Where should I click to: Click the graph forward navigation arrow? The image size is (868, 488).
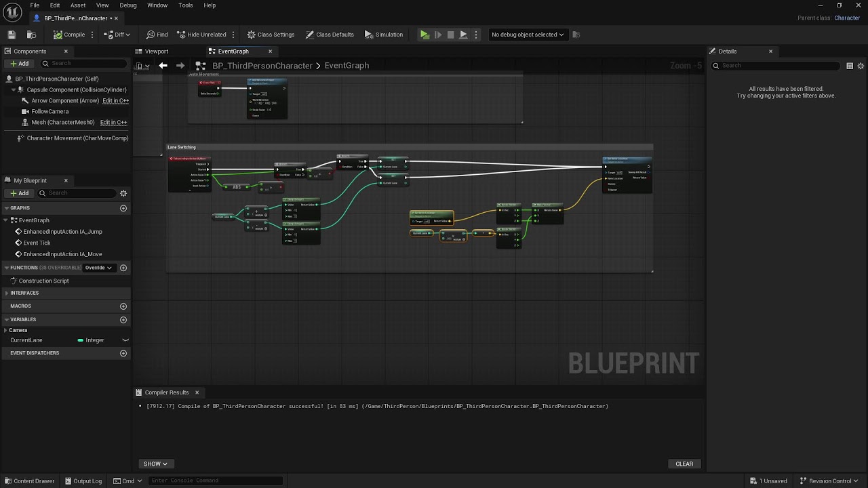pos(180,66)
